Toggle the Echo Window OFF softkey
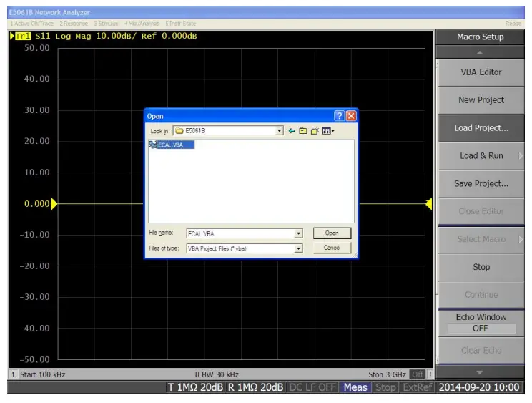532x403 pixels. (481, 323)
